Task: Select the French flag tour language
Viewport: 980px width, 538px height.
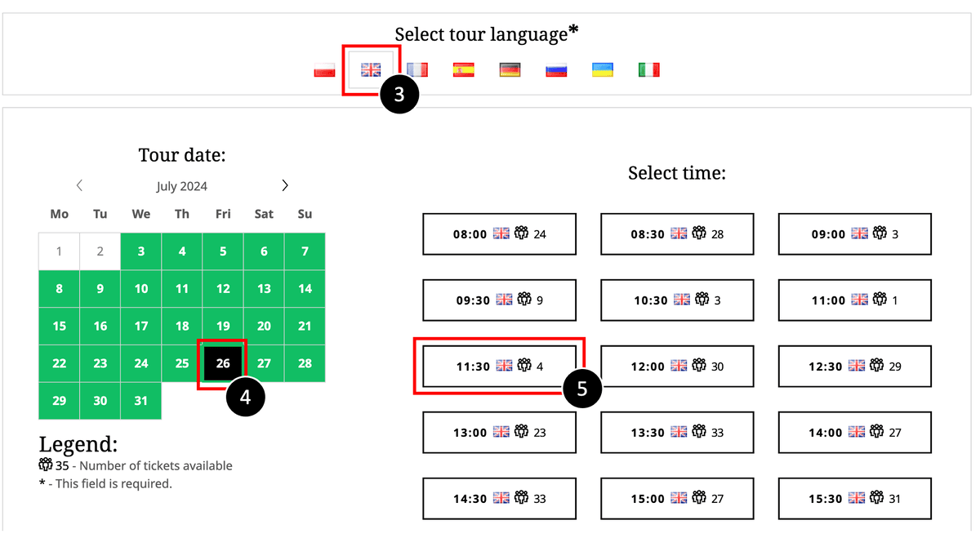Action: point(417,70)
